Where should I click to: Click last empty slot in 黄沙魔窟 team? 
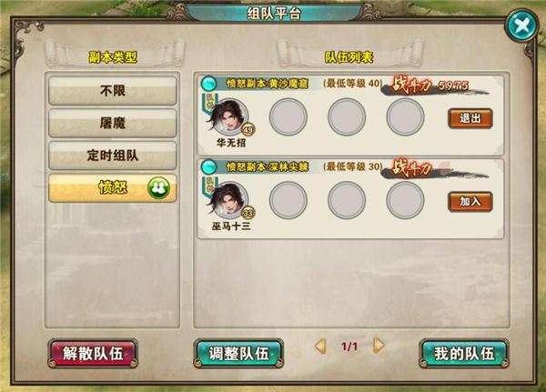point(405,117)
